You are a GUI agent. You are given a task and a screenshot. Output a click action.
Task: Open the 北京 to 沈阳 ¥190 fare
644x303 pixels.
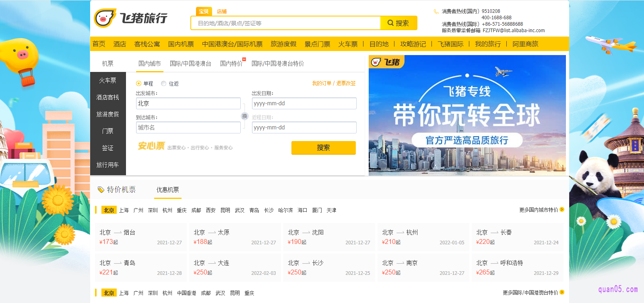point(329,237)
